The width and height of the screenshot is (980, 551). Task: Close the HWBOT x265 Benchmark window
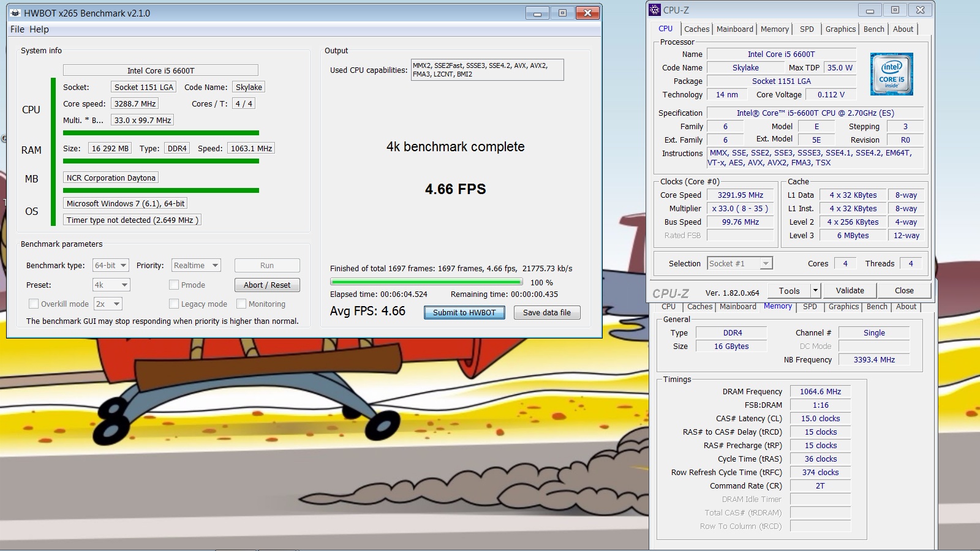[x=587, y=13]
